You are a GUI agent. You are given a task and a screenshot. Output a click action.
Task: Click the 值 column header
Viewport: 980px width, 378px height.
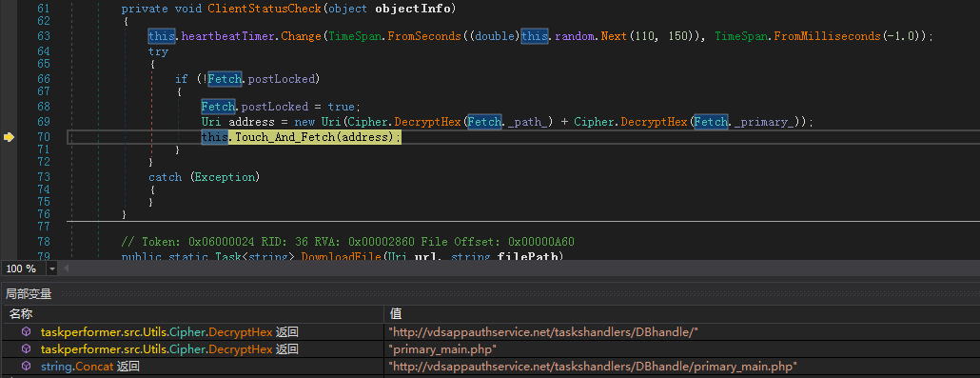[x=395, y=313]
